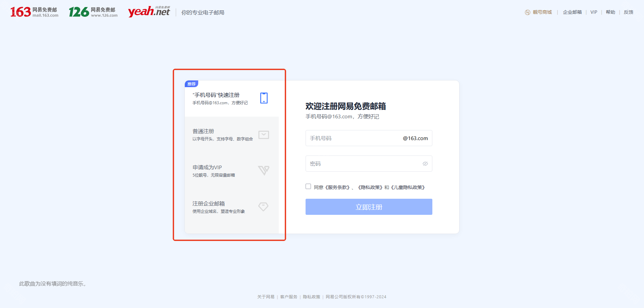This screenshot has width=644, height=308.
Task: Select the 普通注册 registration tab
Action: (x=222, y=135)
